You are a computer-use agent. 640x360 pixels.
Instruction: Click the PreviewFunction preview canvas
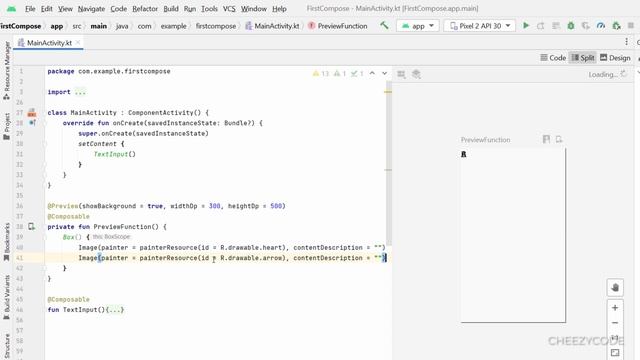[513, 235]
